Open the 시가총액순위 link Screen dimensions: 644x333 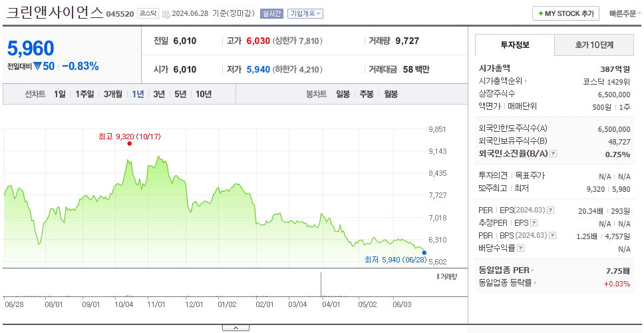point(501,81)
